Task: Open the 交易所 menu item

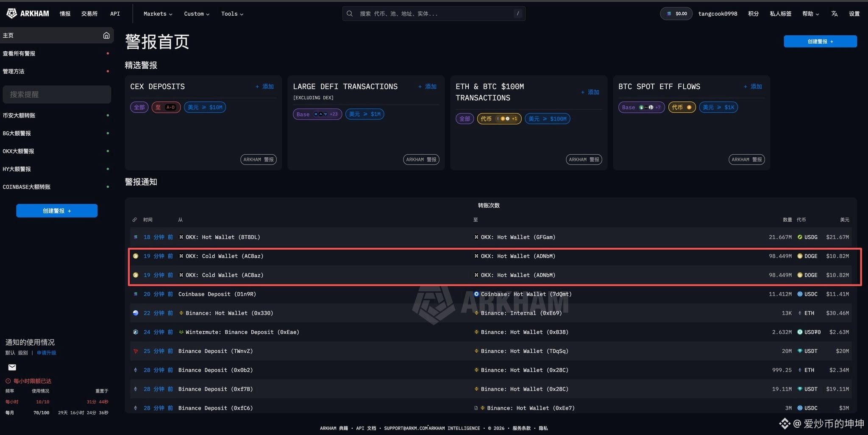Action: tap(89, 14)
